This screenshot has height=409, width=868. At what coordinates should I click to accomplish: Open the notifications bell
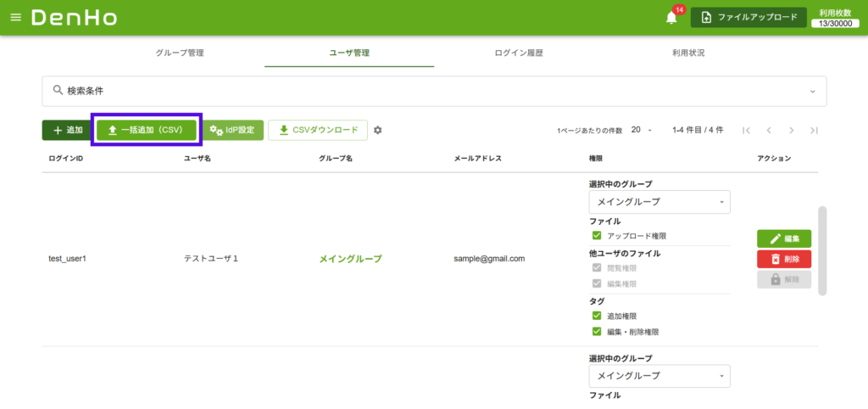671,18
